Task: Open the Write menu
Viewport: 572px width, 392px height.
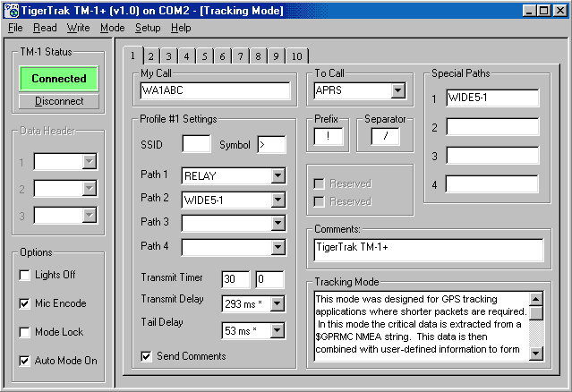Action: pos(78,28)
